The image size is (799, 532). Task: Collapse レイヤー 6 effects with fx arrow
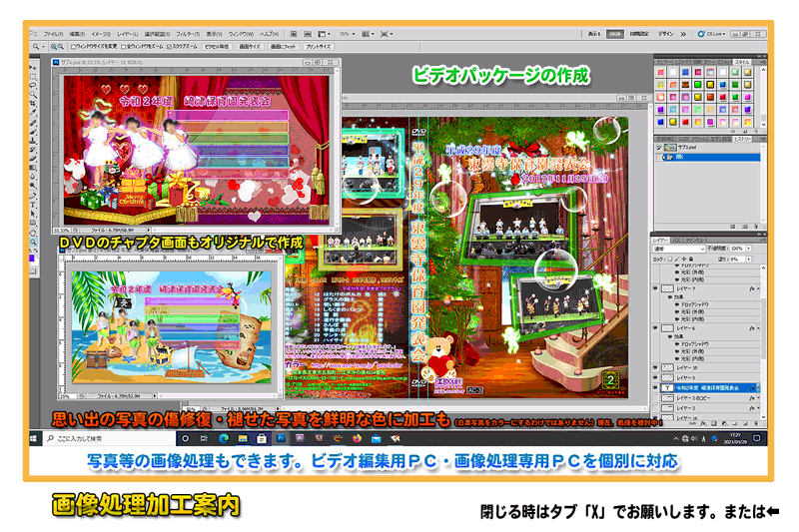(759, 328)
